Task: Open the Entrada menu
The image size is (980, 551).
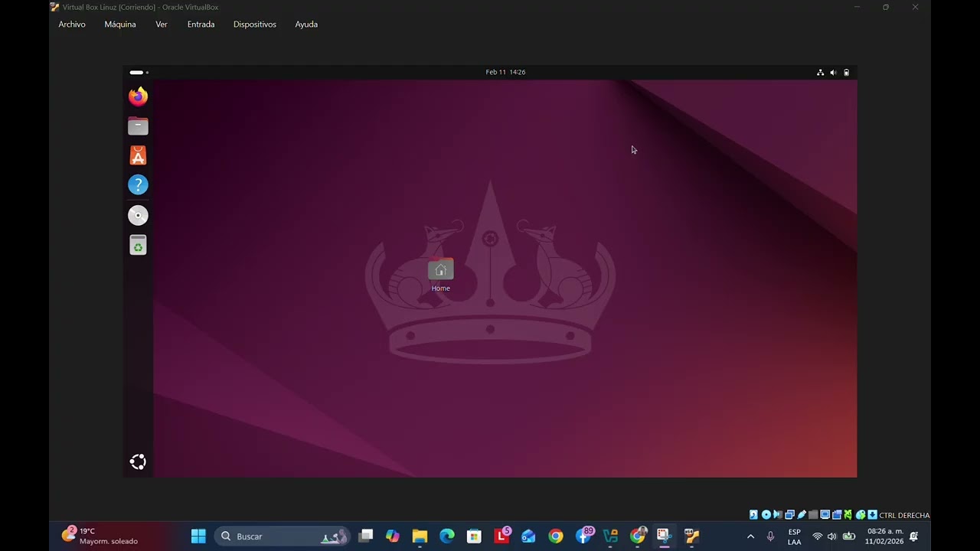Action: tap(201, 24)
